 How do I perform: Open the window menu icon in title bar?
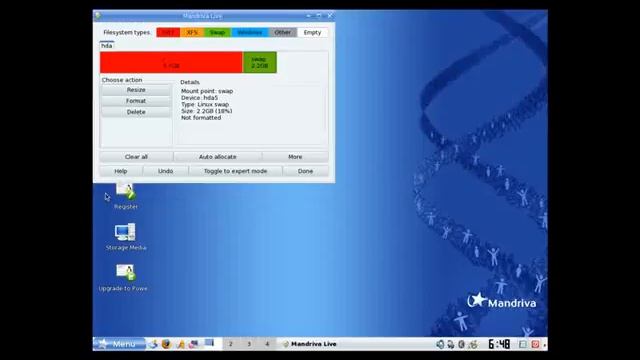(98, 16)
